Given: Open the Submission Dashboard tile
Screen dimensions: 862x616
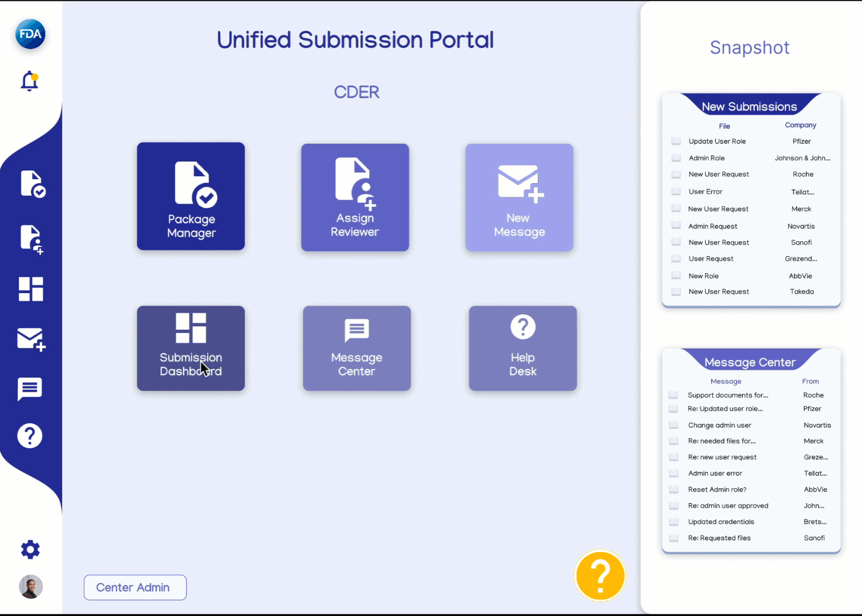Looking at the screenshot, I should [191, 348].
